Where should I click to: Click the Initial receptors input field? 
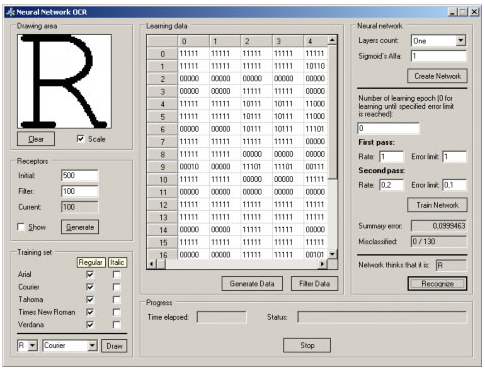point(80,175)
